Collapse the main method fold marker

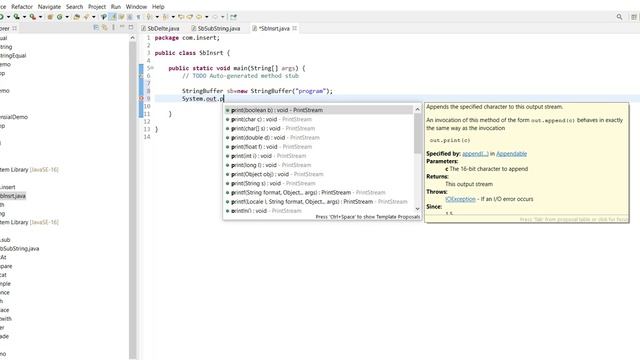point(152,68)
